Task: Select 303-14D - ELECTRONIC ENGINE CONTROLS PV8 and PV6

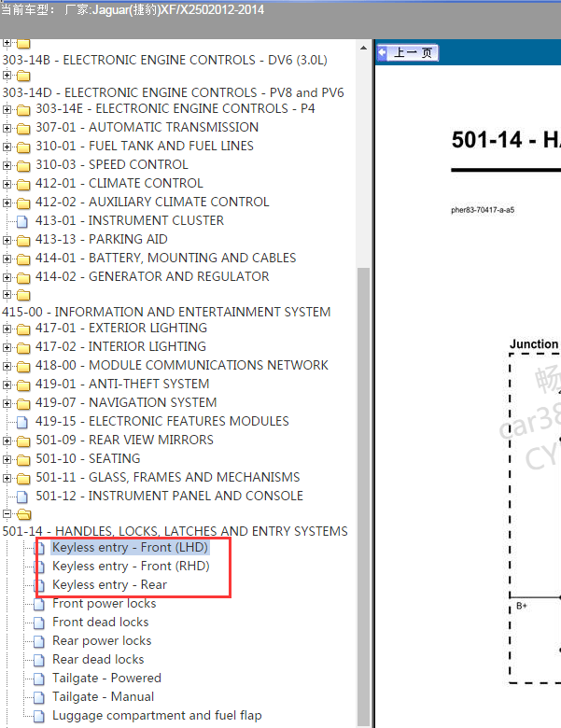Action: coord(174,92)
